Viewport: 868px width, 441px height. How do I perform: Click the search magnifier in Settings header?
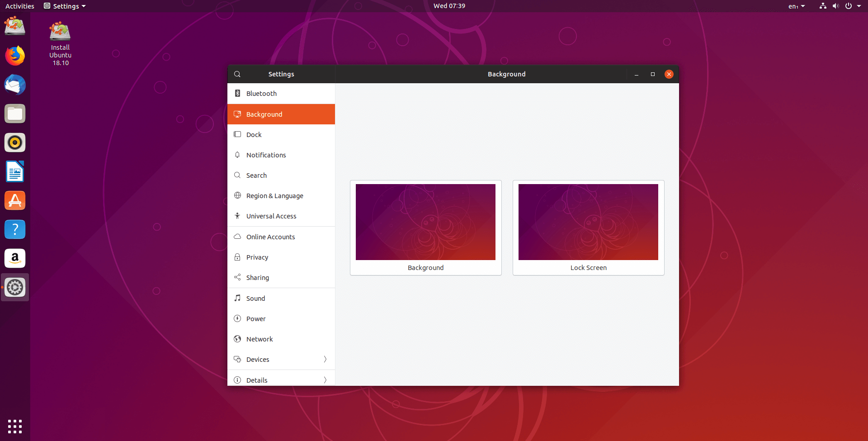(x=237, y=74)
